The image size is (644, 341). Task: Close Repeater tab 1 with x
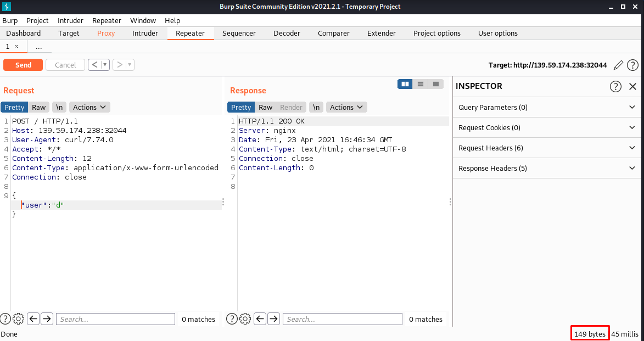click(x=16, y=47)
